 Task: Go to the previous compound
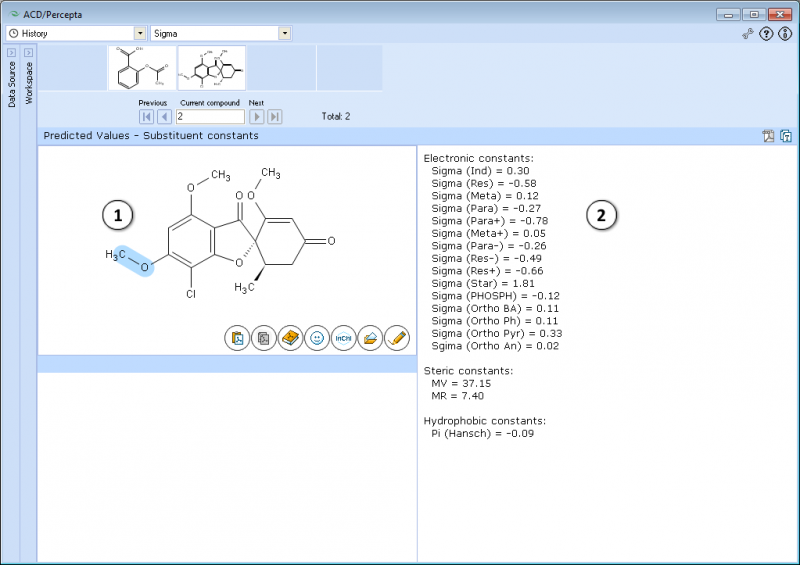pos(164,117)
